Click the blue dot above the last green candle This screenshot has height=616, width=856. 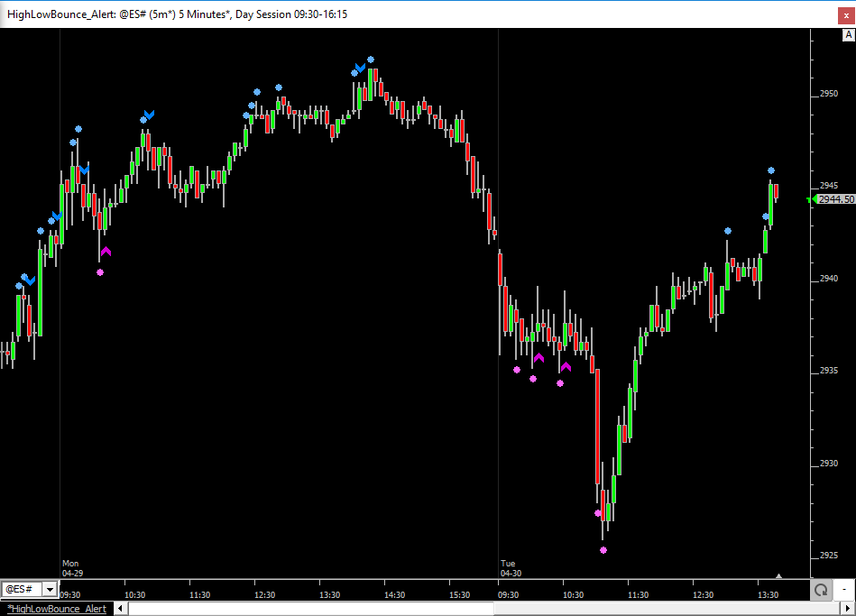click(x=771, y=170)
